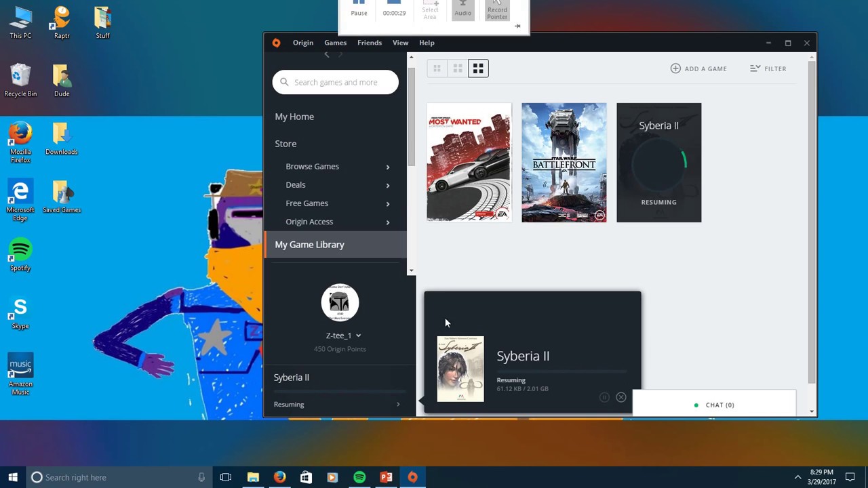Switch to medium tile grid view
The height and width of the screenshot is (488, 868).
click(x=458, y=68)
